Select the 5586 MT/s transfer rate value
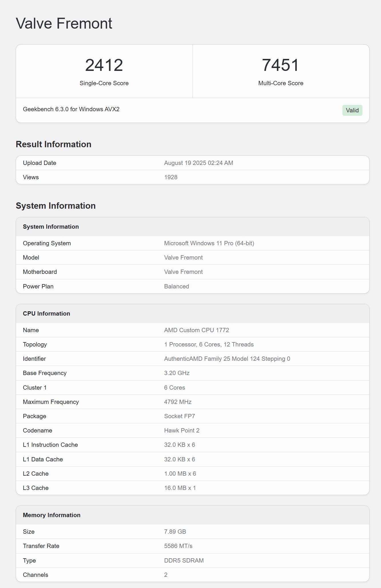 (x=178, y=546)
